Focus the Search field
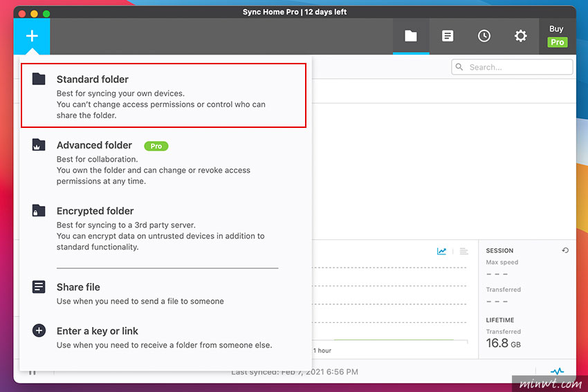Image resolution: width=588 pixels, height=392 pixels. point(512,67)
